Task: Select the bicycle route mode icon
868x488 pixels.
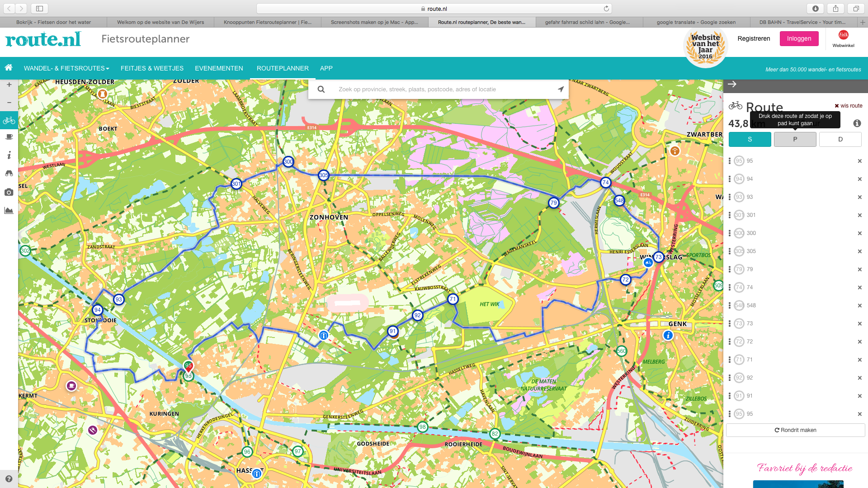Action: pos(9,121)
